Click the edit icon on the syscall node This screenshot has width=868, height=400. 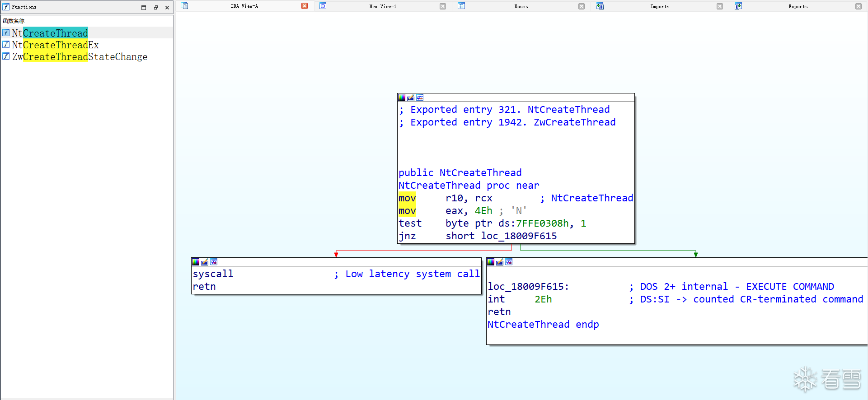coord(205,262)
